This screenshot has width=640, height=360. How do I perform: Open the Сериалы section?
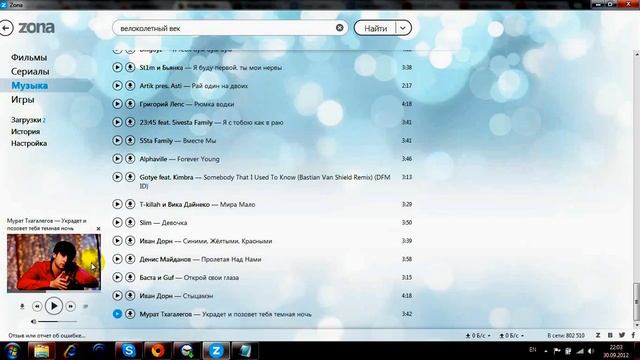tap(30, 71)
